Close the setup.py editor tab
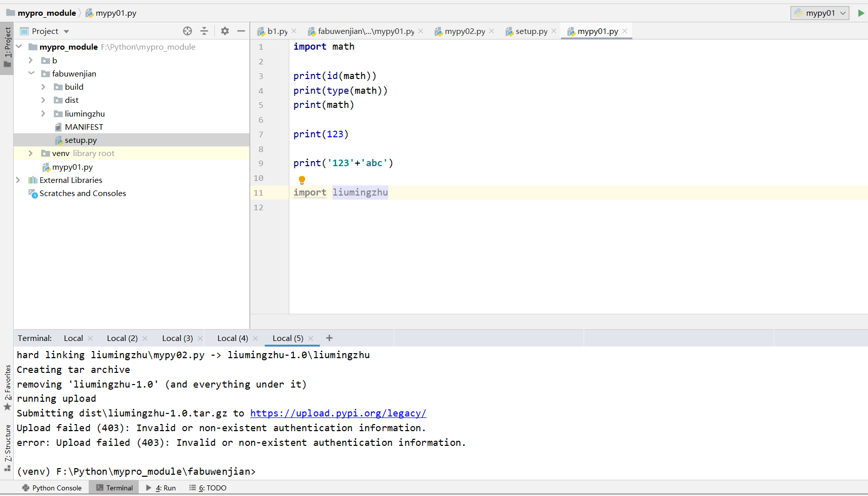The height and width of the screenshot is (496, 868). (x=554, y=31)
